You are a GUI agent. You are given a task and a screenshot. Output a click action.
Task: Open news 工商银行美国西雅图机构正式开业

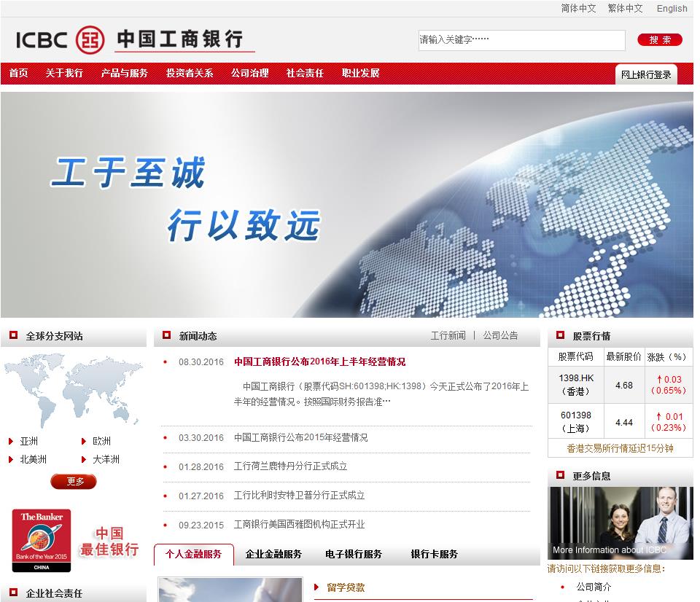pos(300,524)
